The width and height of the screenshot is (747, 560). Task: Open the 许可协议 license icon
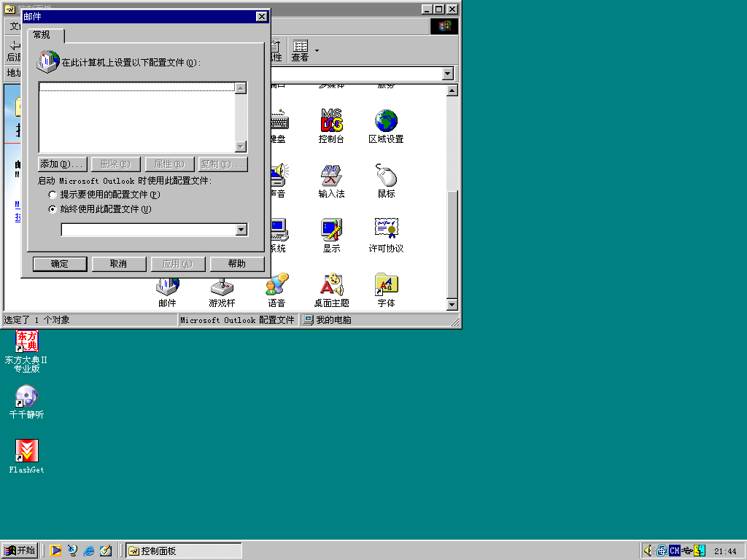tap(386, 230)
